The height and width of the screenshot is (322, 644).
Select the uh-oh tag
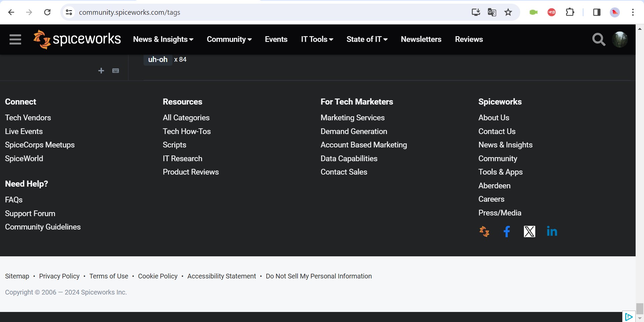point(158,60)
